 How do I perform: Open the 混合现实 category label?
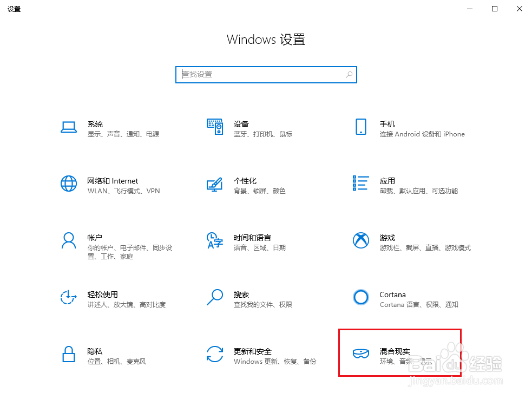395,351
